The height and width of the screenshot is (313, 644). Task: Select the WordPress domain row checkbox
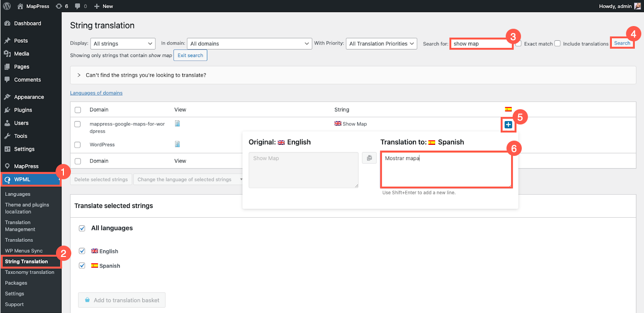click(x=78, y=145)
